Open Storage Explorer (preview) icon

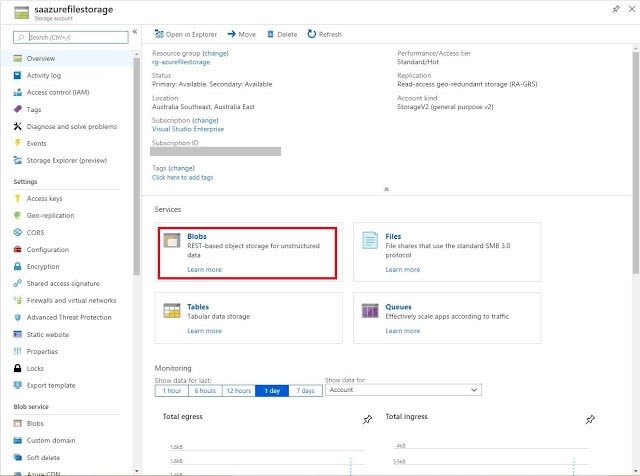[x=17, y=160]
